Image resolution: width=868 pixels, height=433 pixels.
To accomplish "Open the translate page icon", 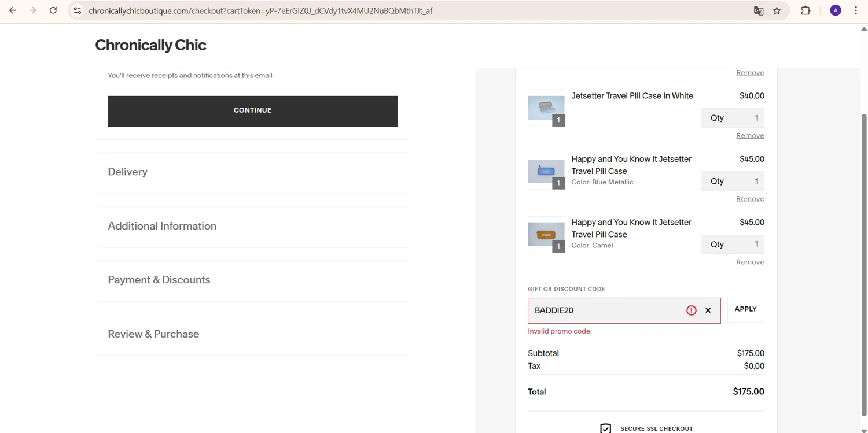I will tap(758, 10).
